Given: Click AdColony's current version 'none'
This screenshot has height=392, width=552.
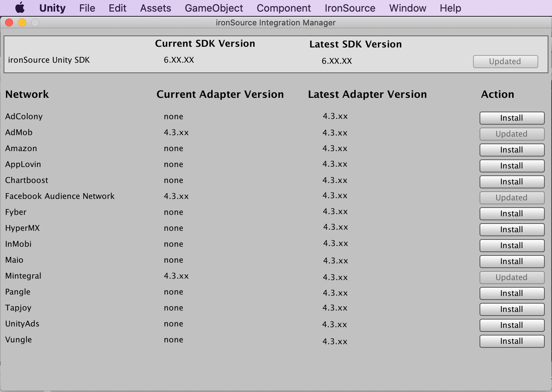Looking at the screenshot, I should click(173, 117).
